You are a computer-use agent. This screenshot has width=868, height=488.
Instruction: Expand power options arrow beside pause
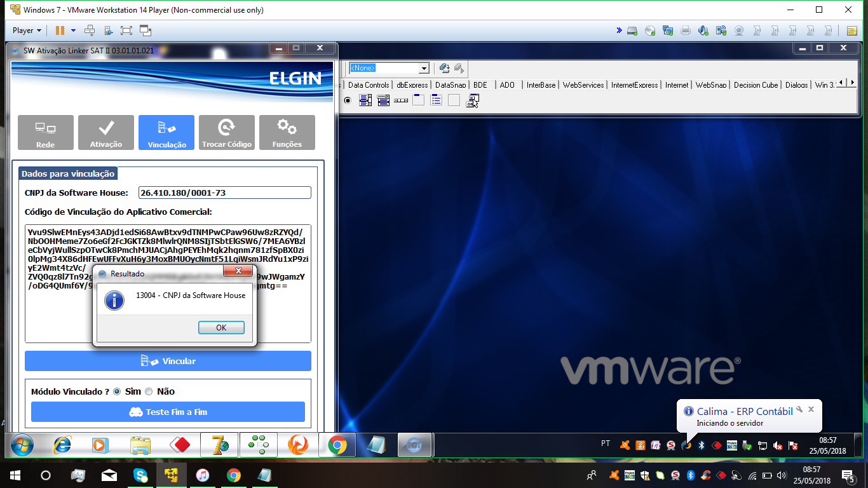click(73, 30)
